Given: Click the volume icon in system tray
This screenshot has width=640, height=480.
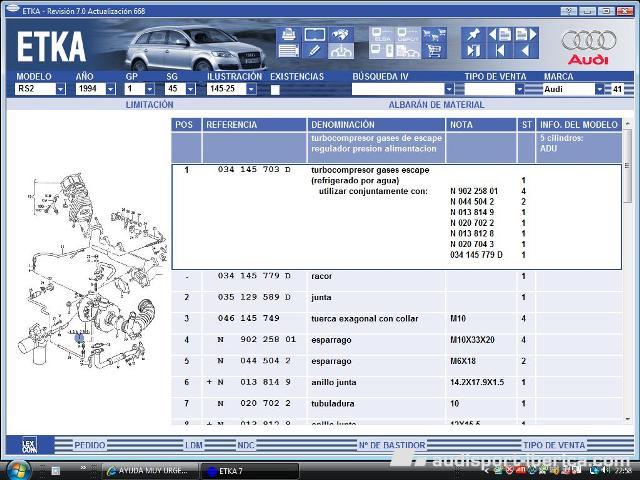Looking at the screenshot, I should point(606,471).
